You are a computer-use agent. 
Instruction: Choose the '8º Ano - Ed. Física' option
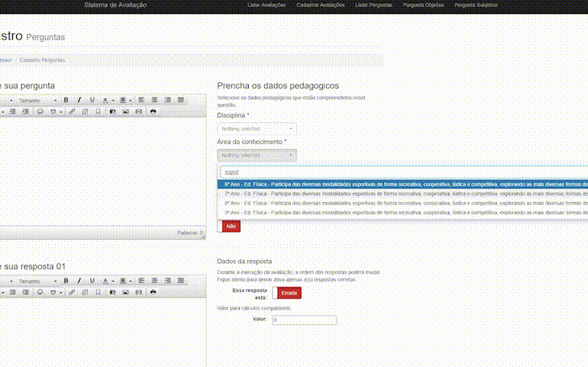(x=403, y=204)
